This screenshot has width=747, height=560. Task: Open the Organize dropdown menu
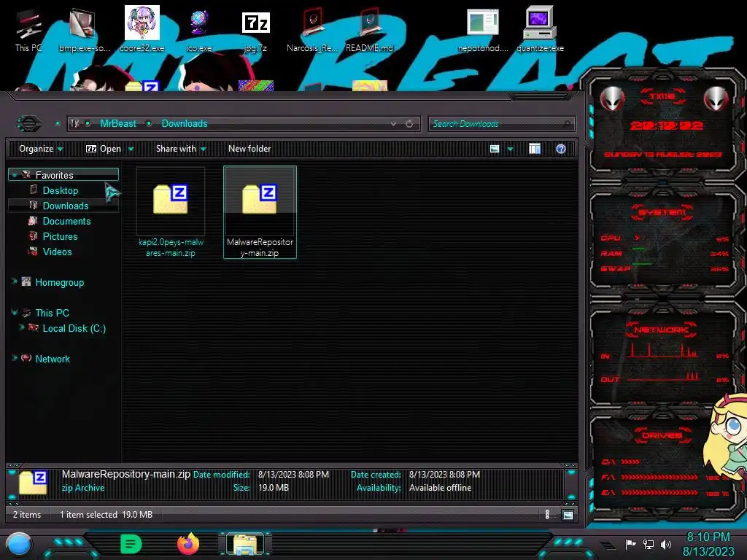(41, 149)
